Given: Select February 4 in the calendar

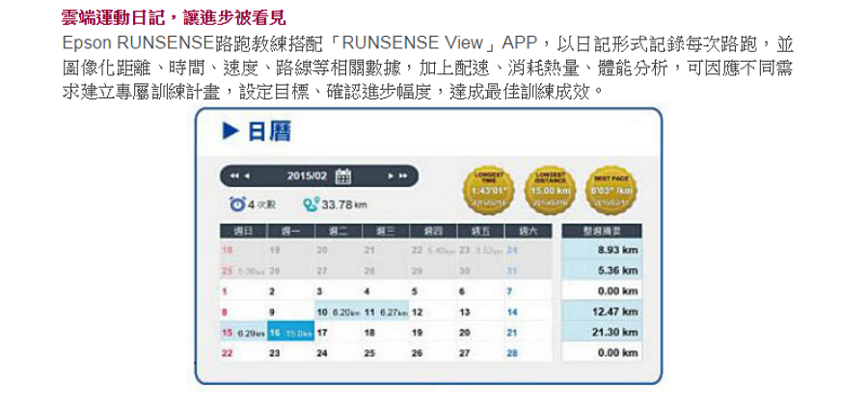Looking at the screenshot, I should coord(387,291).
